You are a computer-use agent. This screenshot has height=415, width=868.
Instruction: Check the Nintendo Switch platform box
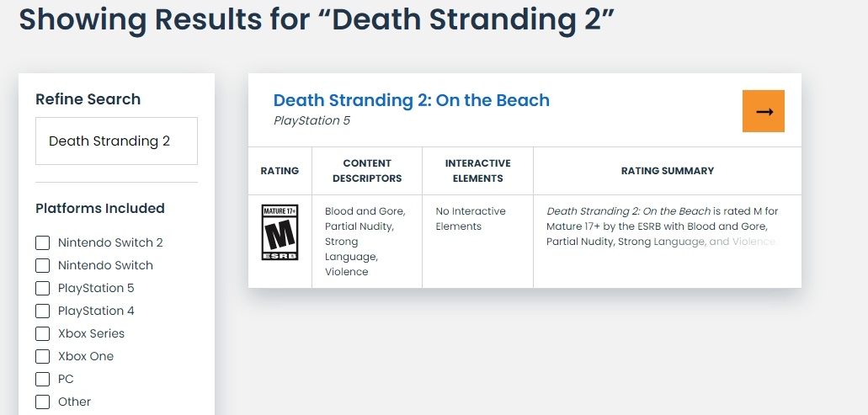43,266
